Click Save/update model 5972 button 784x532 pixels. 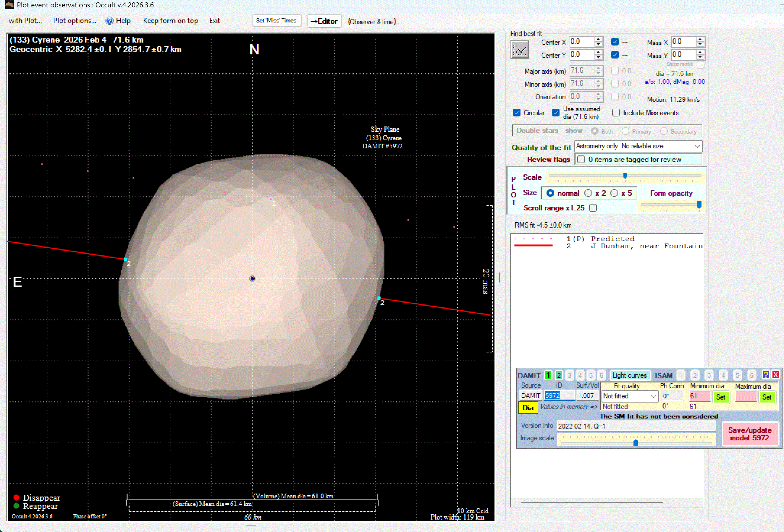(x=749, y=434)
